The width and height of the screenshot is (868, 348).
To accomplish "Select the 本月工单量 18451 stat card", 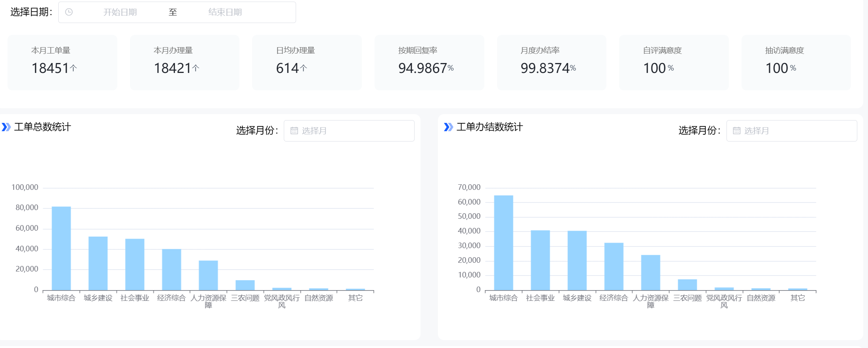I will pyautogui.click(x=62, y=62).
